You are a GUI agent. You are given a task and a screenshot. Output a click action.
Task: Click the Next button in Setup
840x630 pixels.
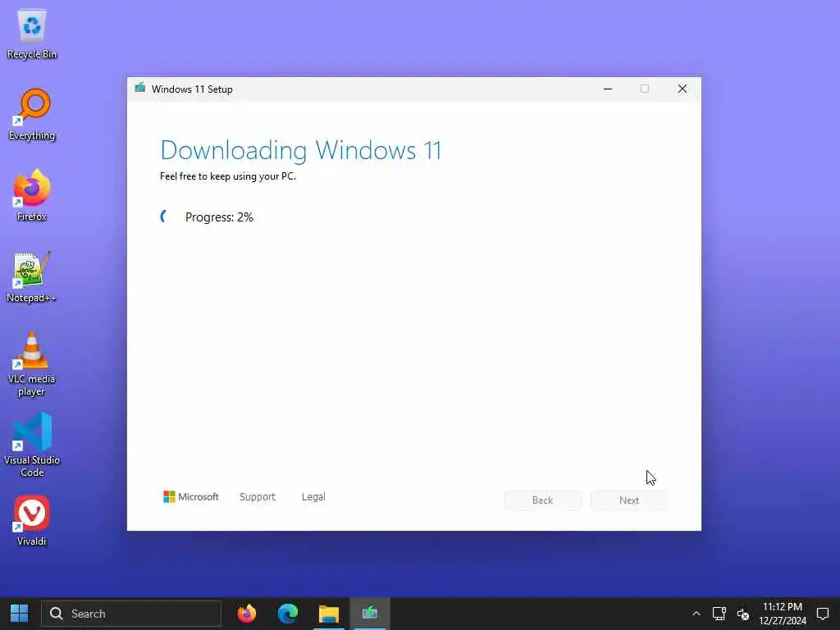pyautogui.click(x=629, y=500)
